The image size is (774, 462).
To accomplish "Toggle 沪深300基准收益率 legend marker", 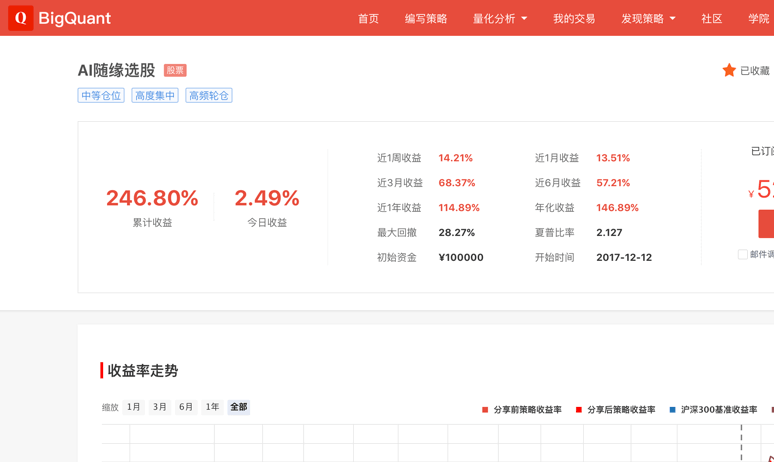I will pyautogui.click(x=673, y=410).
